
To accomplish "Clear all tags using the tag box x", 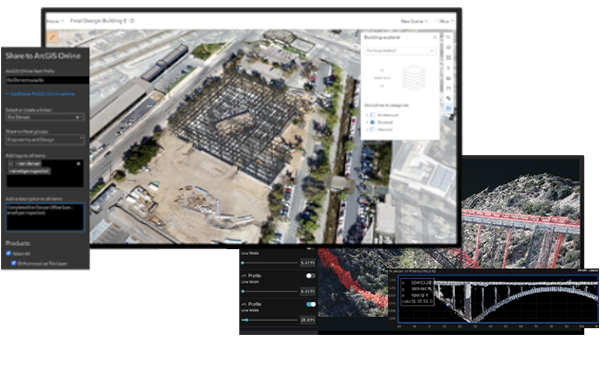I will click(78, 163).
